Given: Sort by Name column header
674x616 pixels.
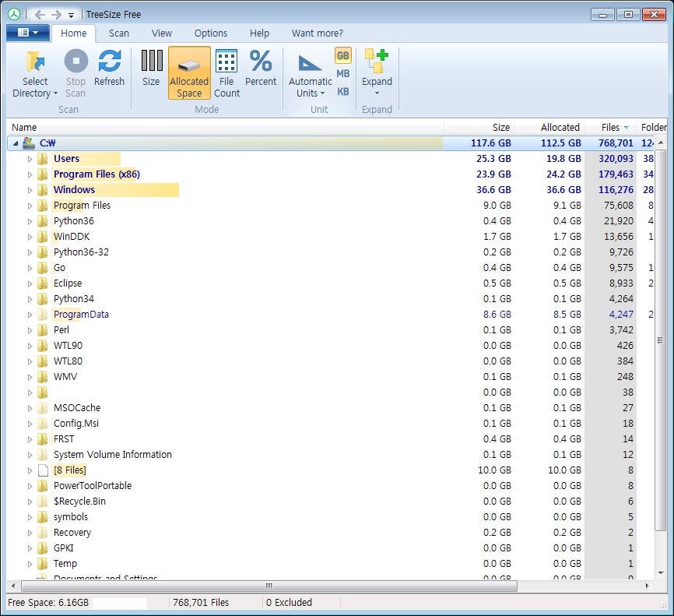Looking at the screenshot, I should (225, 128).
